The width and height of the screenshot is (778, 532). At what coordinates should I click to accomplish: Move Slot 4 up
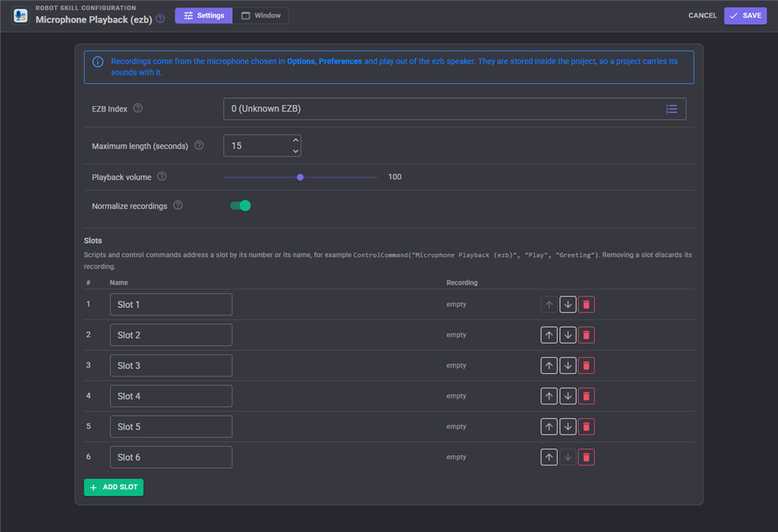[549, 396]
